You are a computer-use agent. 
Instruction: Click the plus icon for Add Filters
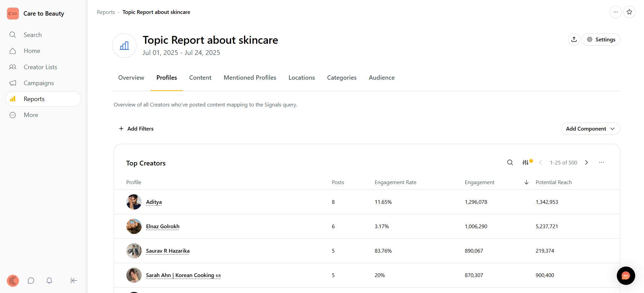121,129
